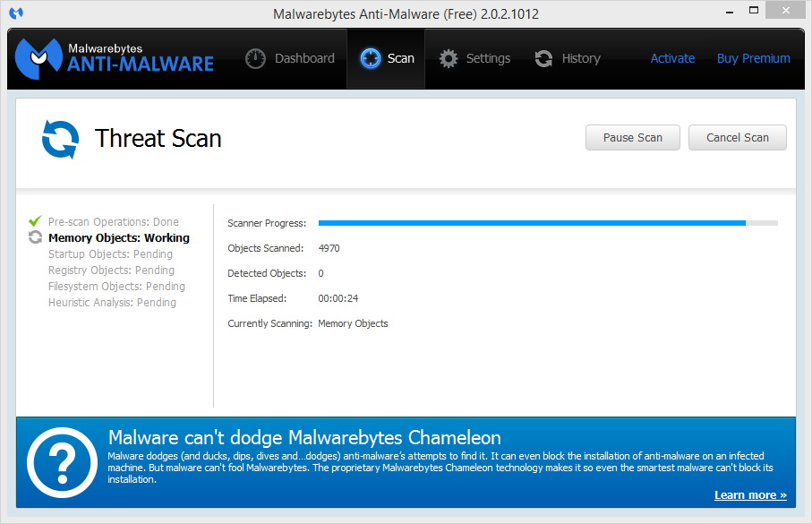Click the Settings gear icon
The height and width of the screenshot is (524, 812).
(x=449, y=58)
